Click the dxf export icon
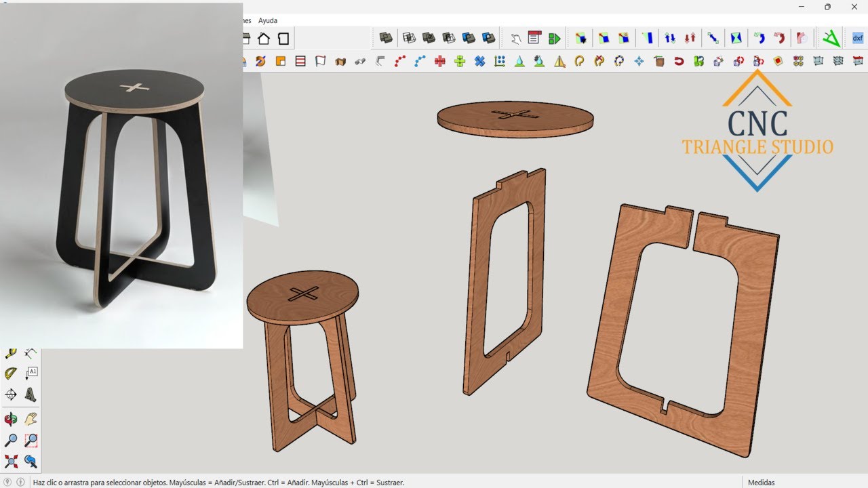 858,38
